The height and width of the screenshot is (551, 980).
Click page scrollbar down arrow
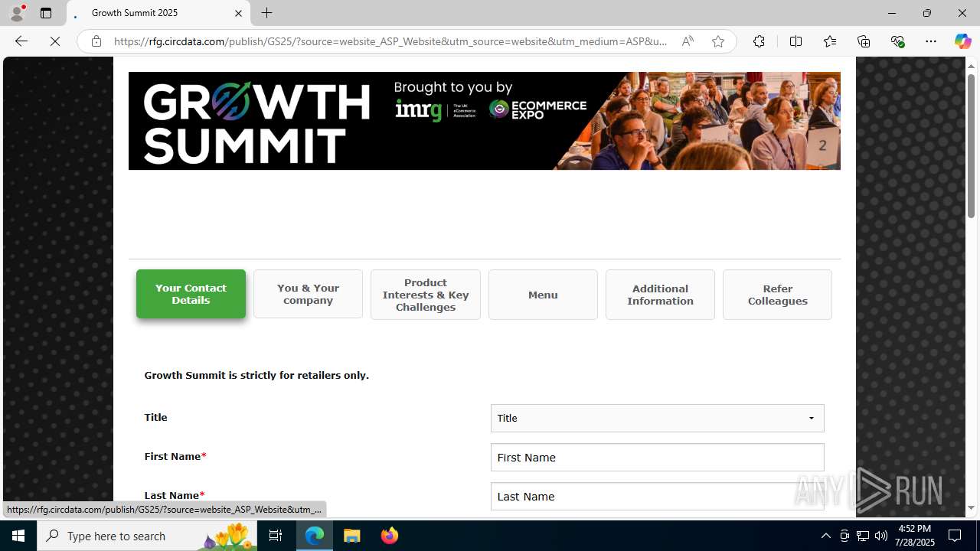click(x=971, y=508)
